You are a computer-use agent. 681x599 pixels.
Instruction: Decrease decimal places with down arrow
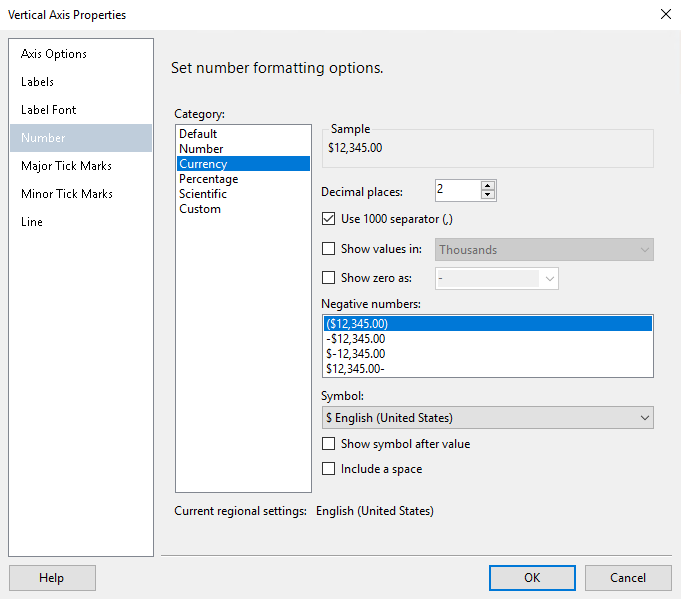(487, 195)
